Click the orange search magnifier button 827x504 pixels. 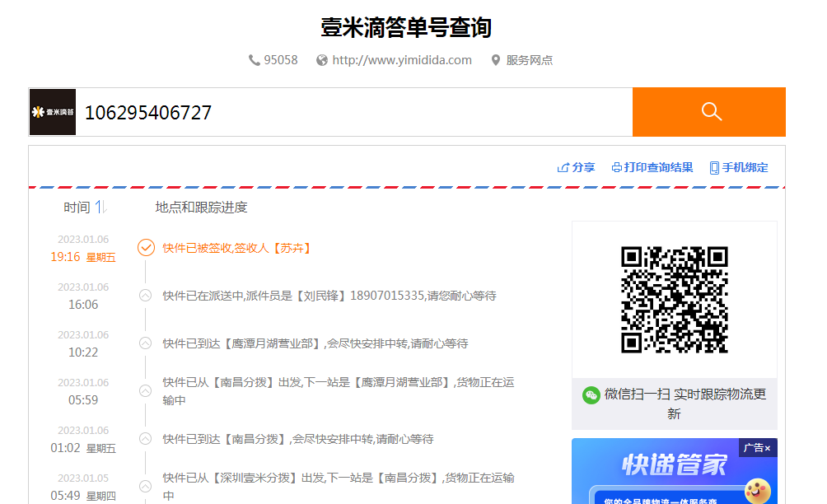tap(709, 112)
